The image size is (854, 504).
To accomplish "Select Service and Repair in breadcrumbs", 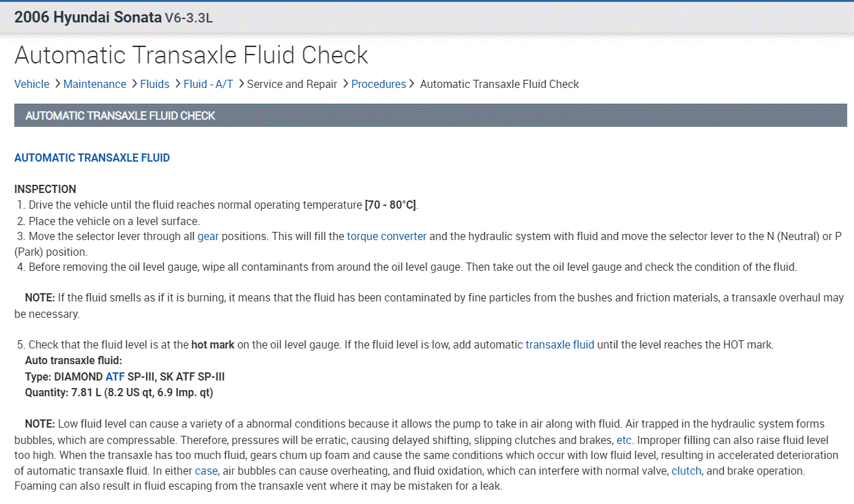I will (292, 84).
